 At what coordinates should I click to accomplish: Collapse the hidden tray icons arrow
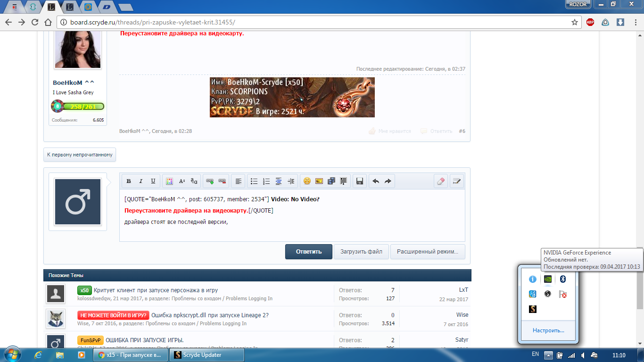pos(548,355)
